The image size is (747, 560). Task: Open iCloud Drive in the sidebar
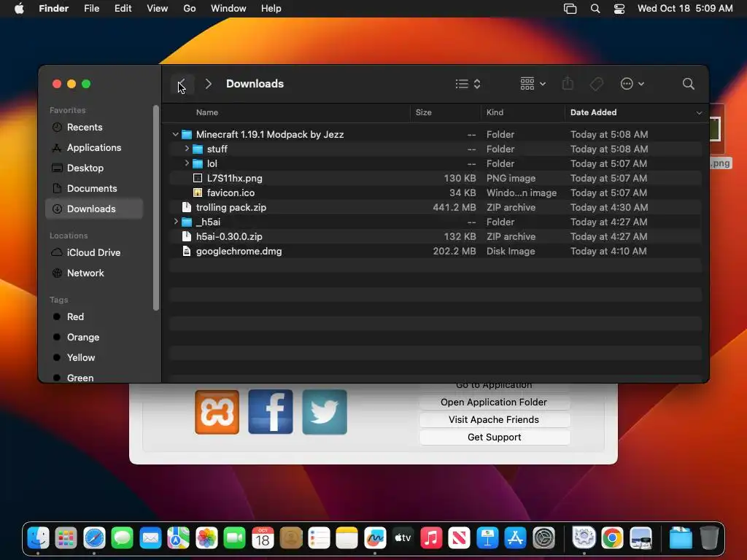coord(94,252)
